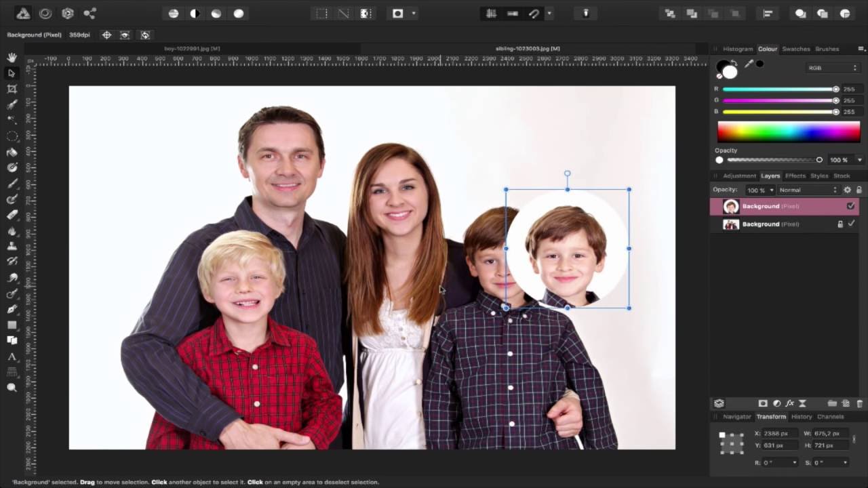
Task: Click the Invert Selection icon
Action: pyautogui.click(x=366, y=14)
